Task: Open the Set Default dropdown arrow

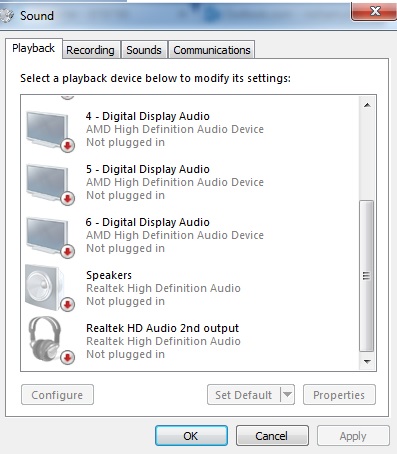Action: pyautogui.click(x=288, y=395)
